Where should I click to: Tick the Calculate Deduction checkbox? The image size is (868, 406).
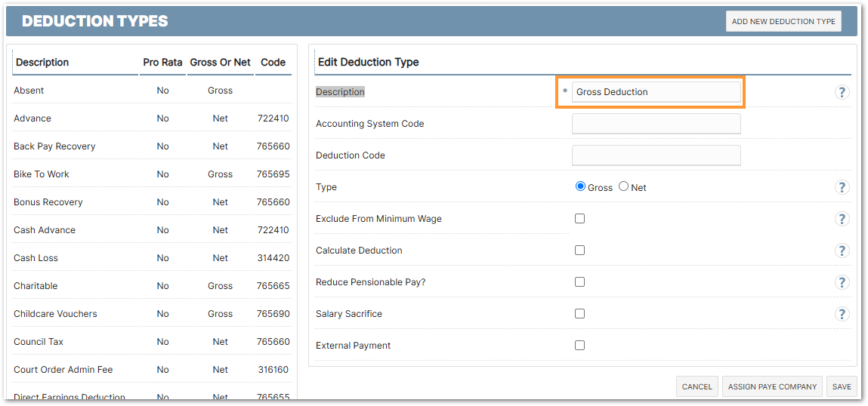click(579, 251)
